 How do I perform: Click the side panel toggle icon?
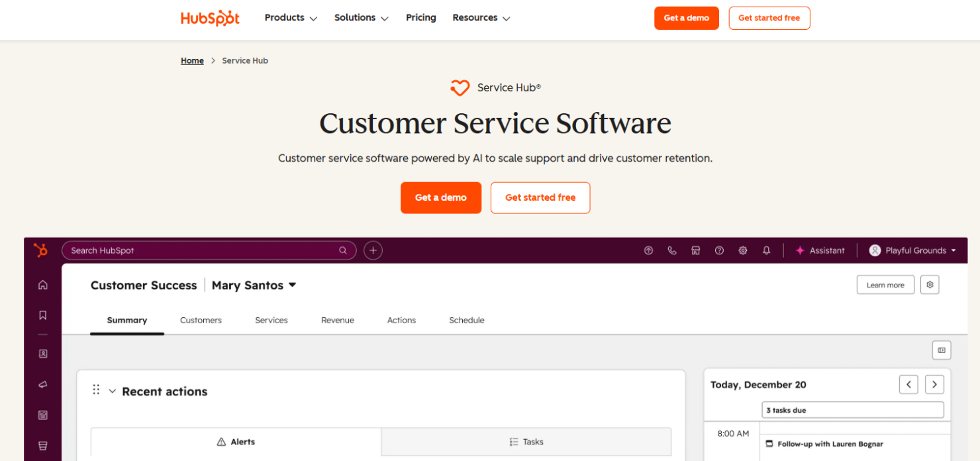click(942, 350)
